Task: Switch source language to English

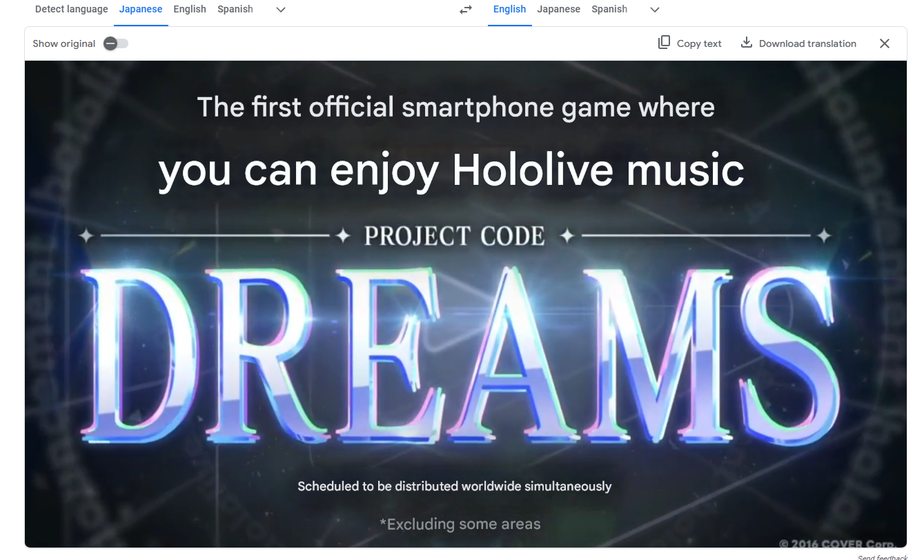Action: [190, 9]
